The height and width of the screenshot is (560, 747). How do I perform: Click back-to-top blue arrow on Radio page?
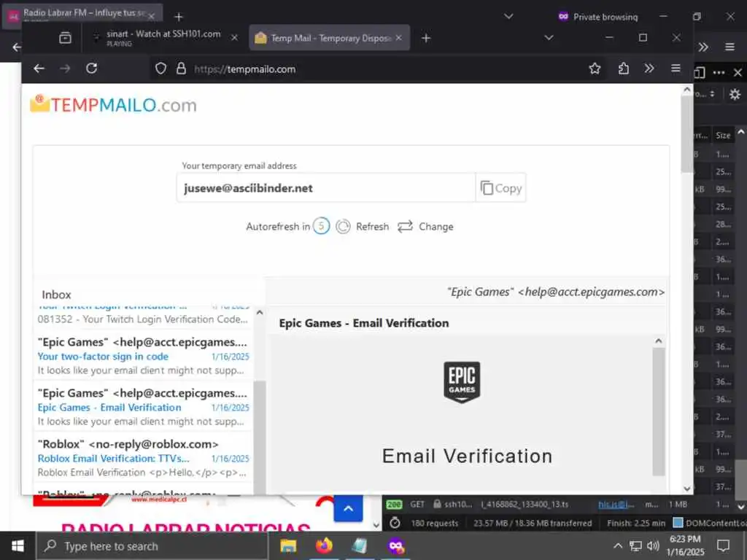(348, 508)
